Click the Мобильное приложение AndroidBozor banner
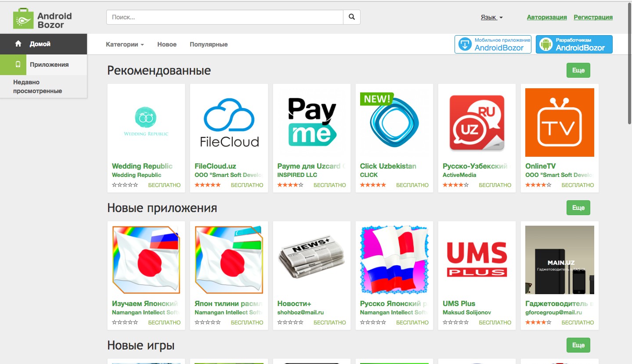 (493, 44)
